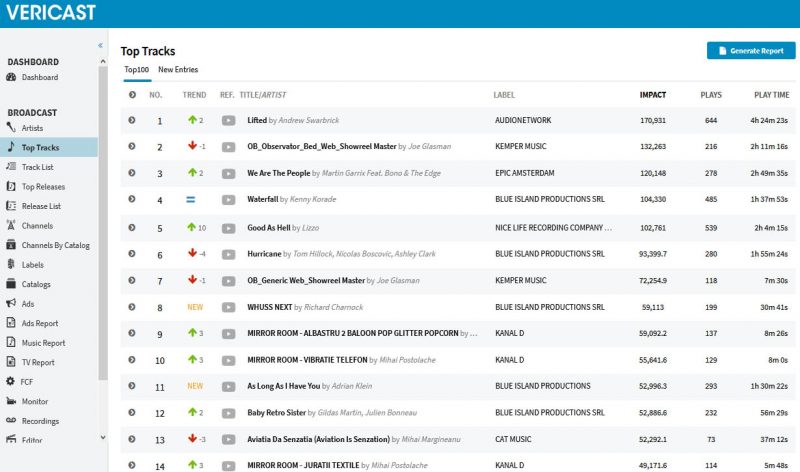
Task: Open Music Report in sidebar
Action: coord(43,343)
